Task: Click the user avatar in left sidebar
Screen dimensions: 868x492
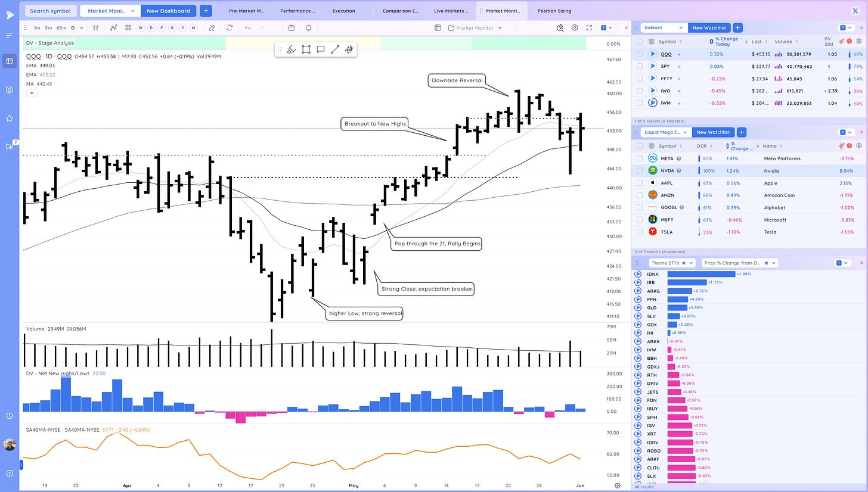Action: pyautogui.click(x=9, y=445)
